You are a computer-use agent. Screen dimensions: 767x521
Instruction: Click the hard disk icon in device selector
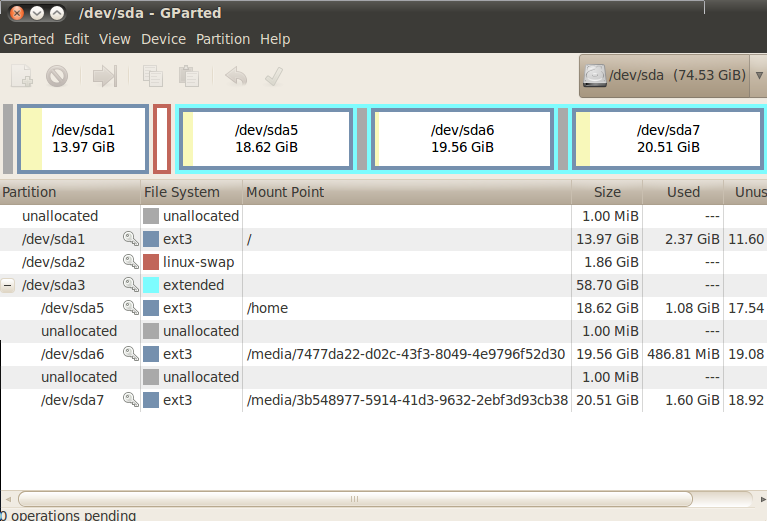[x=595, y=76]
